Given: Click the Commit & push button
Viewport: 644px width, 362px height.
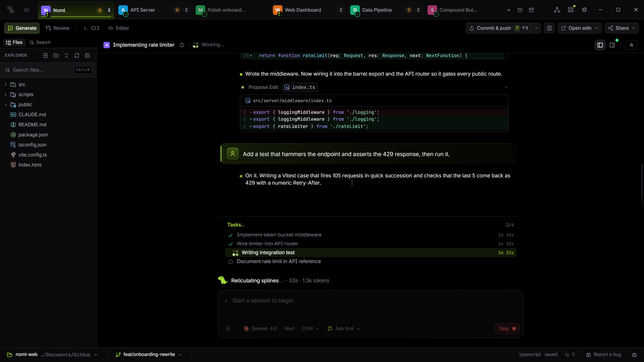Looking at the screenshot, I should (x=499, y=28).
